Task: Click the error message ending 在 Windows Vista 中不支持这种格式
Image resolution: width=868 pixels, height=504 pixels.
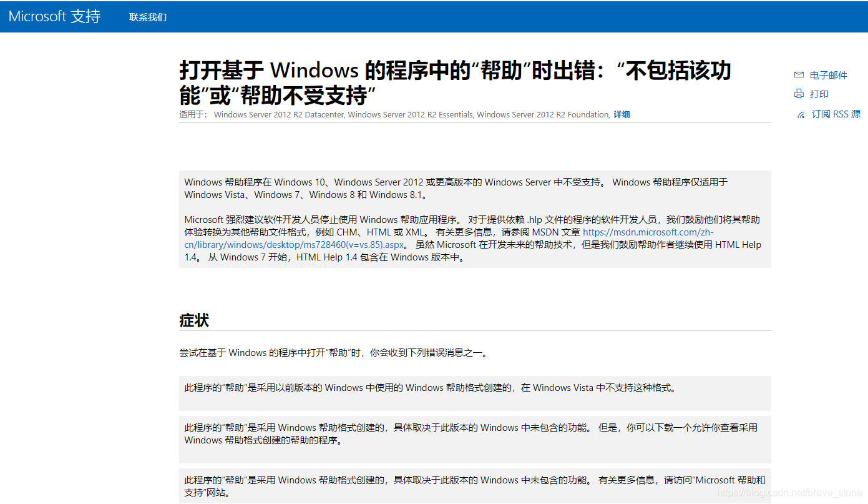Action: [431, 388]
